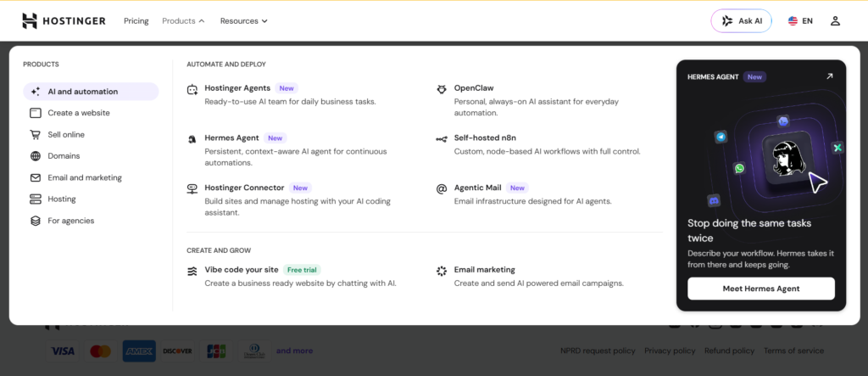
Task: Open NPRD request policy link
Action: [598, 351]
